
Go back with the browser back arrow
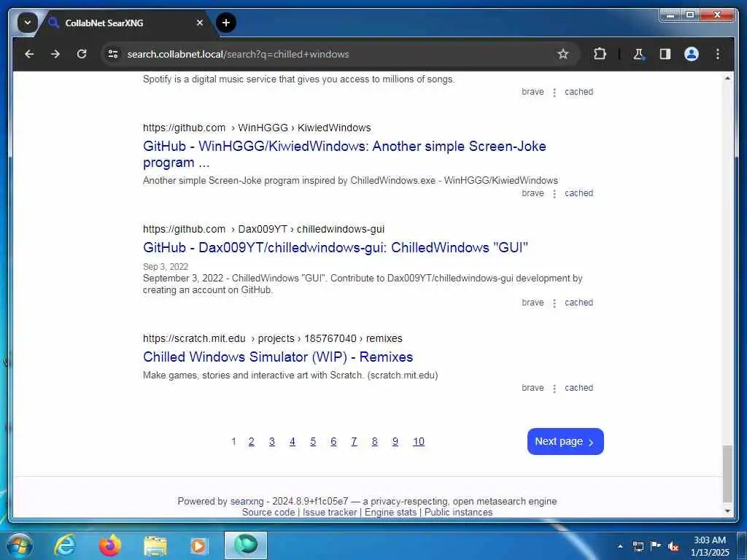pyautogui.click(x=29, y=54)
